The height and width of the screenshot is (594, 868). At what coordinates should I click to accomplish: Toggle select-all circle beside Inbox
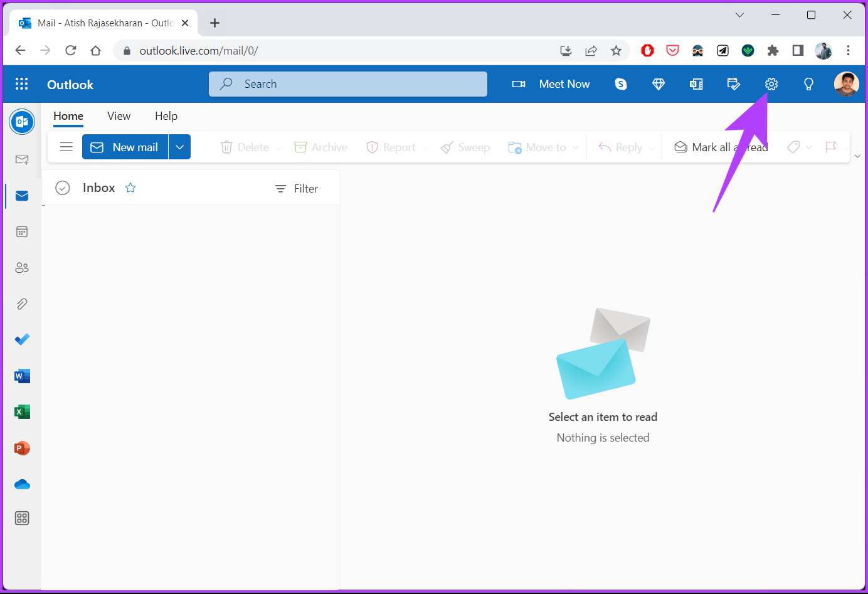coord(63,188)
